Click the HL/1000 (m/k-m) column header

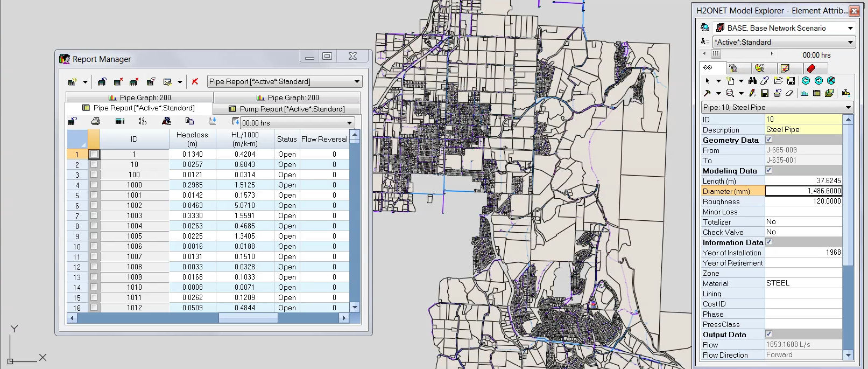coord(245,139)
